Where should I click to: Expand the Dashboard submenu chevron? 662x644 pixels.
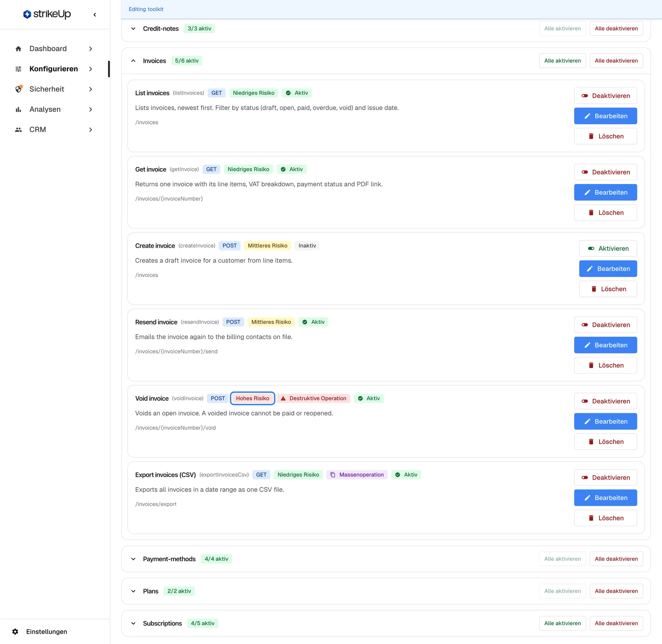click(x=90, y=49)
